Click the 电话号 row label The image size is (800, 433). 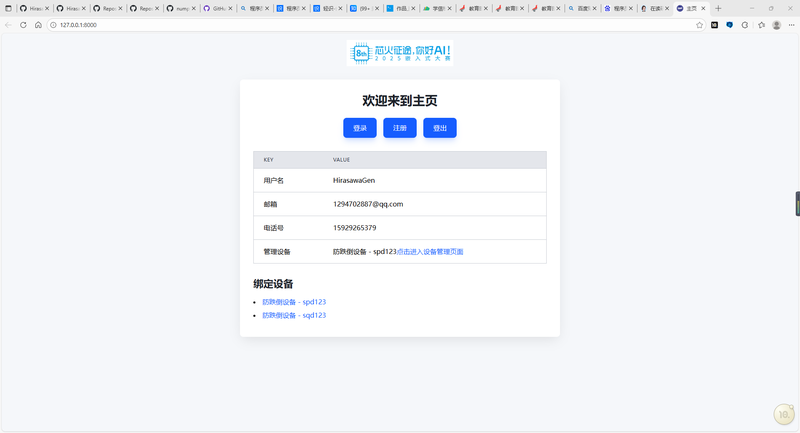click(273, 228)
